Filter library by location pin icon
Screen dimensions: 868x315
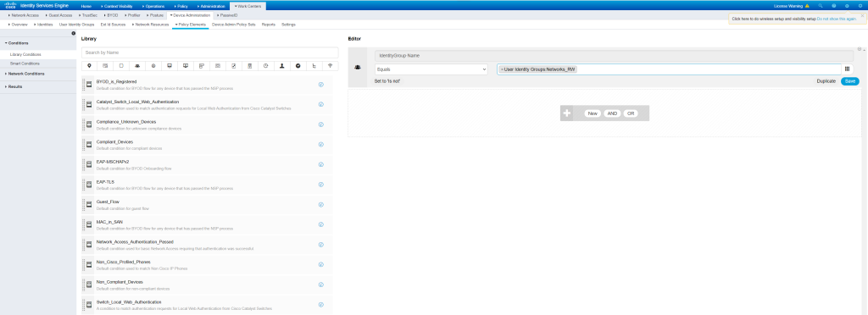[89, 66]
